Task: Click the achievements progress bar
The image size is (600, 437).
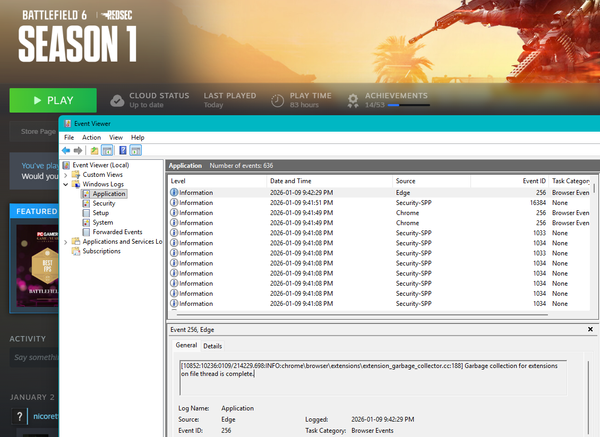Action: point(407,105)
